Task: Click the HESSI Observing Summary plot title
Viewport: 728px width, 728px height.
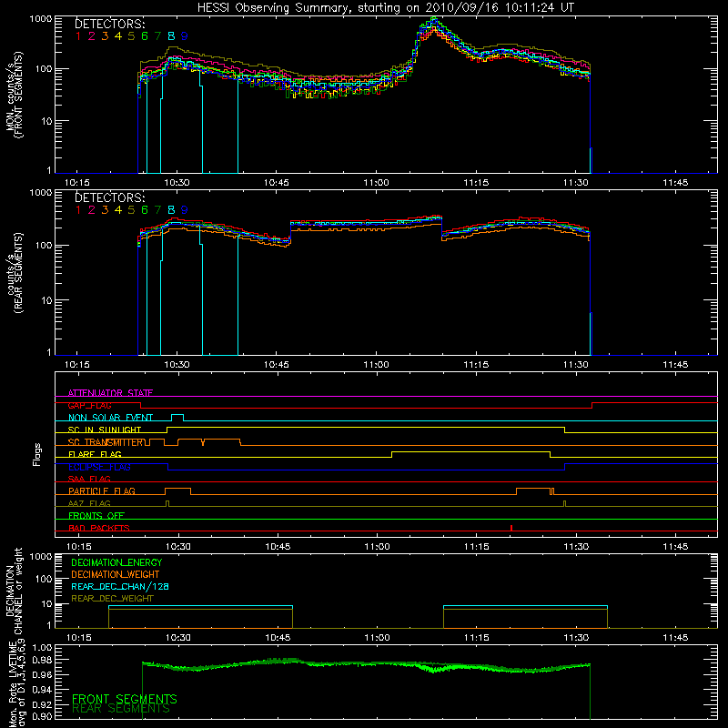Action: [386, 7]
